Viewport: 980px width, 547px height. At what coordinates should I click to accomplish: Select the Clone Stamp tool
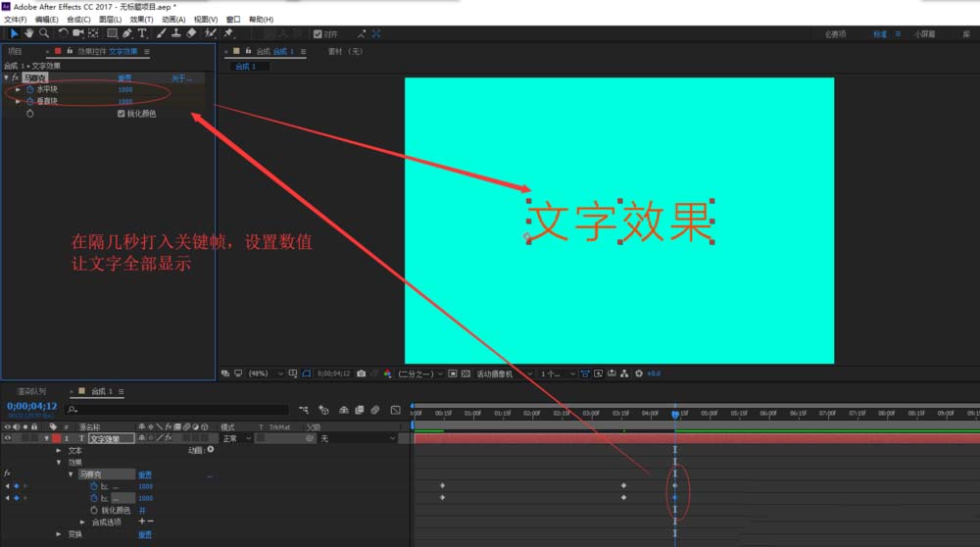pyautogui.click(x=176, y=33)
